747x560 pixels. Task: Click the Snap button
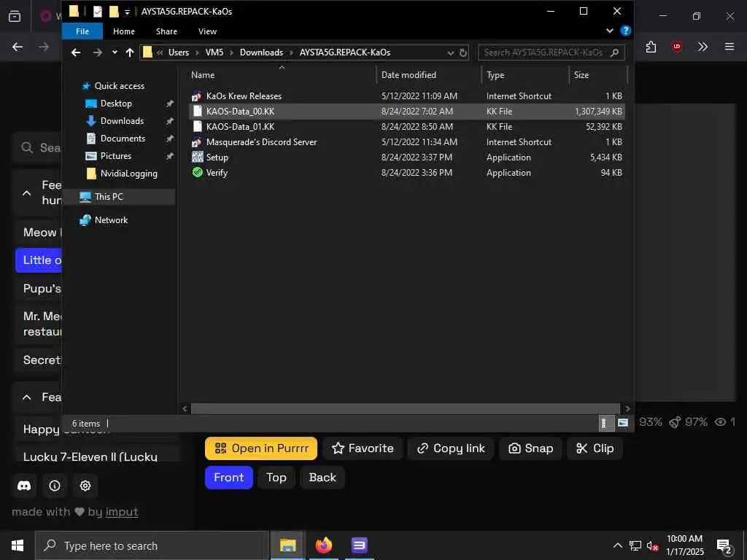tap(531, 448)
